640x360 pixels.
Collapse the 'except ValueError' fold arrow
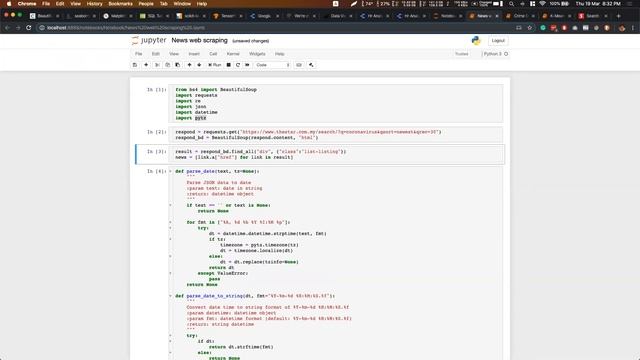(171, 273)
